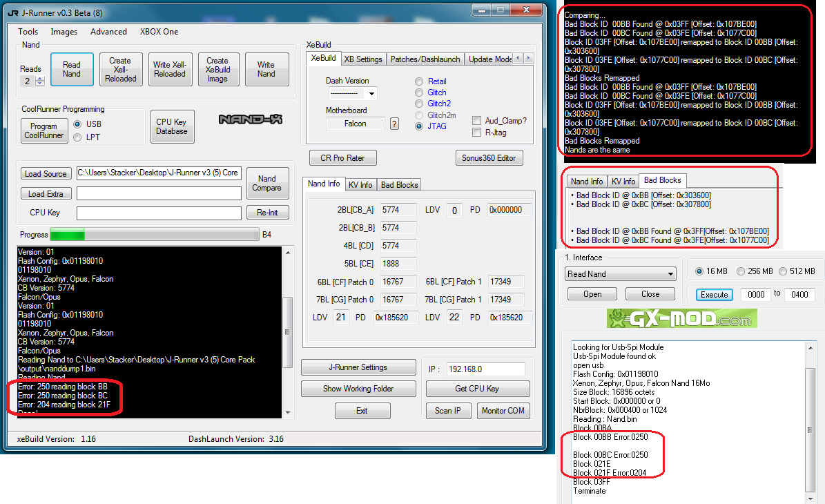
Task: Click the CPU Key input field
Action: coord(159,213)
